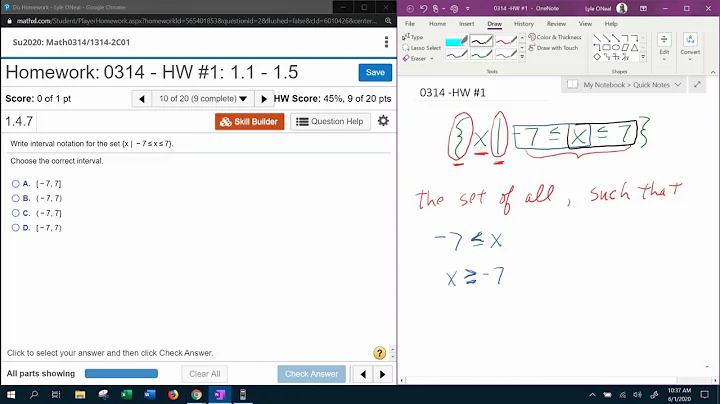720x404 pixels.
Task: Select answer B (-7, 7)
Action: coord(16,198)
